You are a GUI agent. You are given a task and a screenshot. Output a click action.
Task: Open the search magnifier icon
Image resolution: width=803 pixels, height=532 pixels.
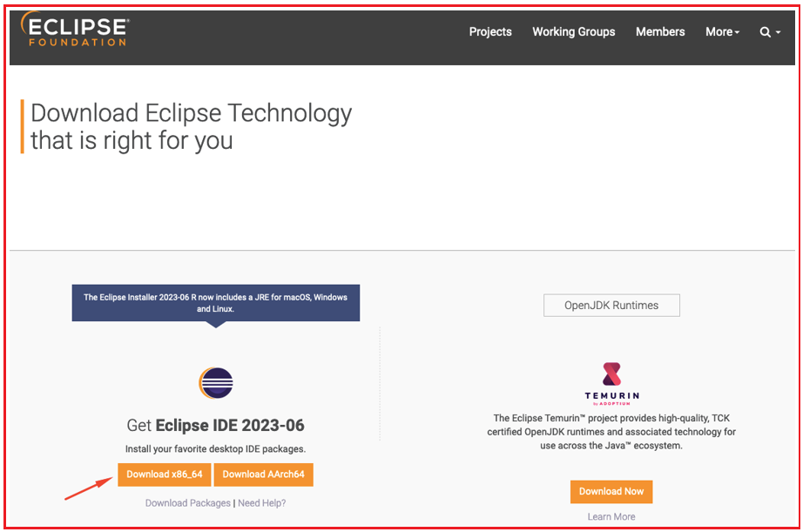765,32
